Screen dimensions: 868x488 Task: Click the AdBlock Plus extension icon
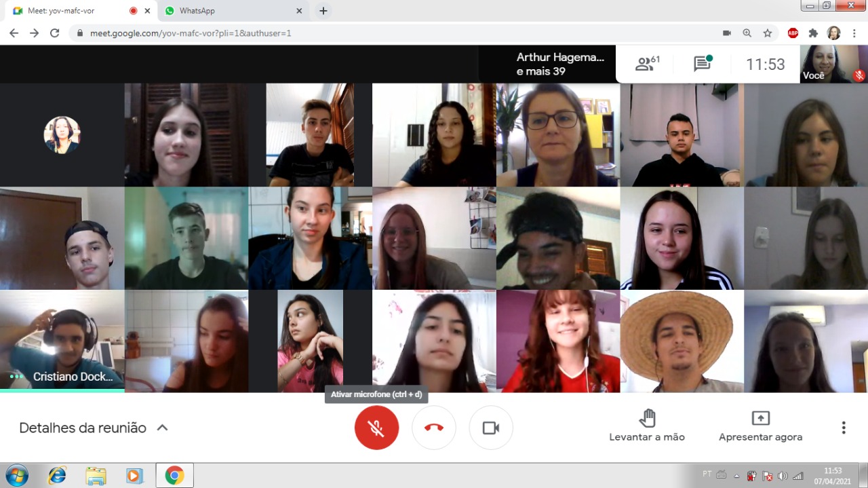pyautogui.click(x=793, y=33)
